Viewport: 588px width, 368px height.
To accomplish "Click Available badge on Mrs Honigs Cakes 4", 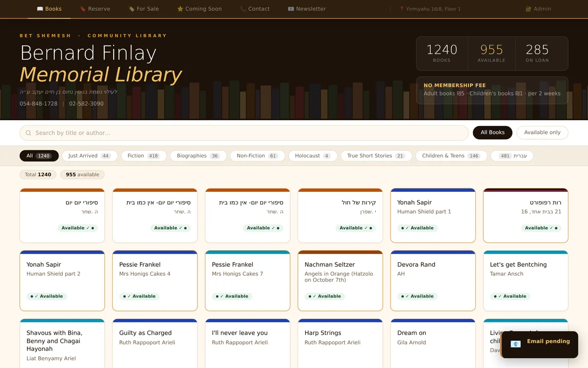I will click(139, 296).
